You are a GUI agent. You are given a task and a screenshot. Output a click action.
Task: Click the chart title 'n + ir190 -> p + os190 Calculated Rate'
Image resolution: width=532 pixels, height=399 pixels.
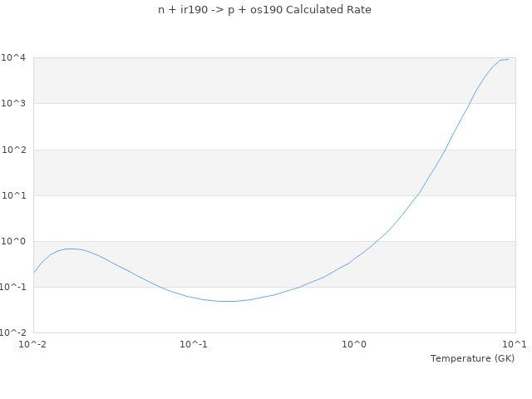(264, 10)
